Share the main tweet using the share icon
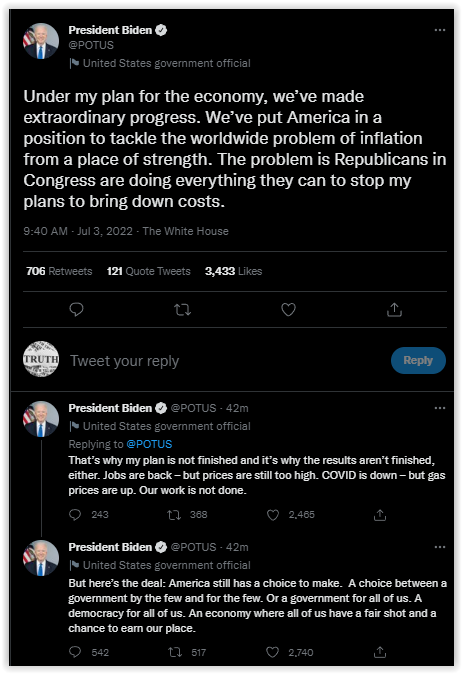This screenshot has height=674, width=462. coord(394,309)
